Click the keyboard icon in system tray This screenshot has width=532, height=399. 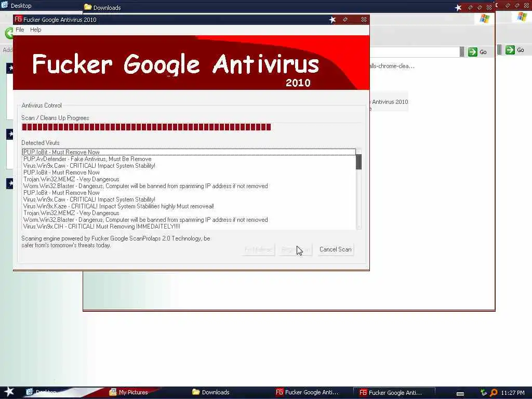click(x=460, y=393)
